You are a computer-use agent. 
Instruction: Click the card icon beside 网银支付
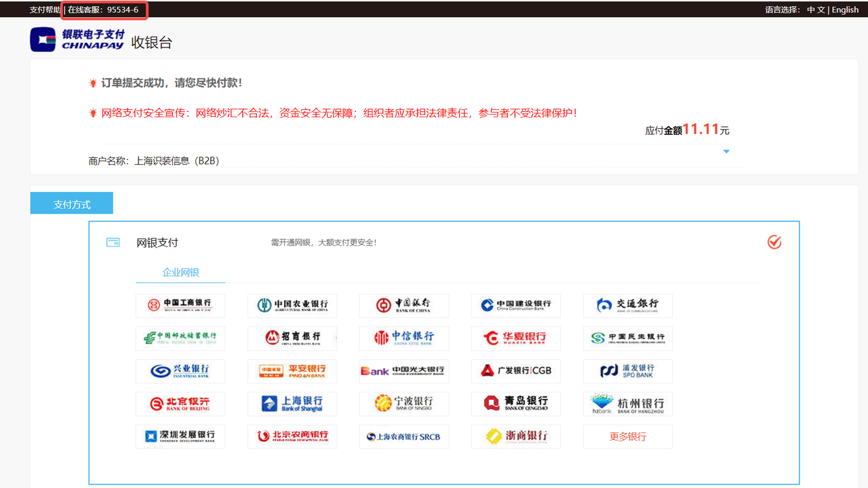(x=113, y=243)
